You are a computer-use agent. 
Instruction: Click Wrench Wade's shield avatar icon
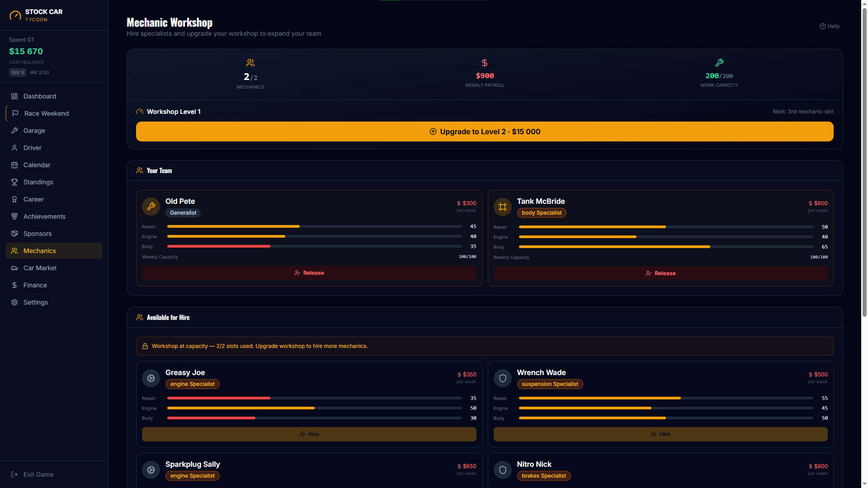coord(502,378)
